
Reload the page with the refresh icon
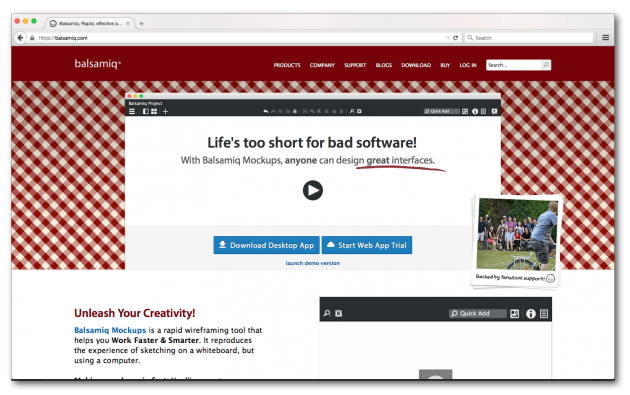[455, 38]
